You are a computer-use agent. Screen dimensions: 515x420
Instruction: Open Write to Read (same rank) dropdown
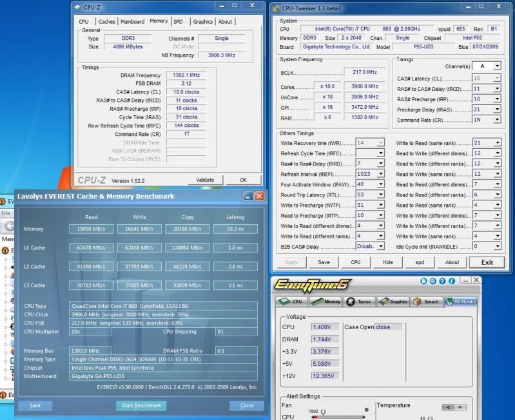click(497, 143)
